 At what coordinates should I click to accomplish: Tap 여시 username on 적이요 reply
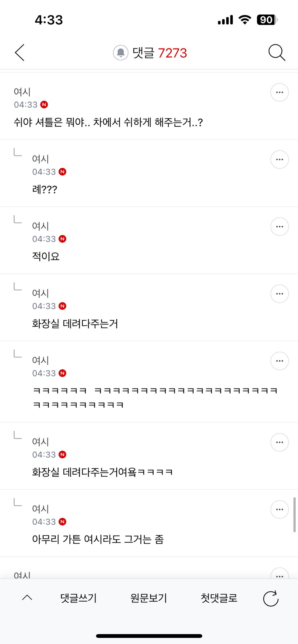[40, 226]
